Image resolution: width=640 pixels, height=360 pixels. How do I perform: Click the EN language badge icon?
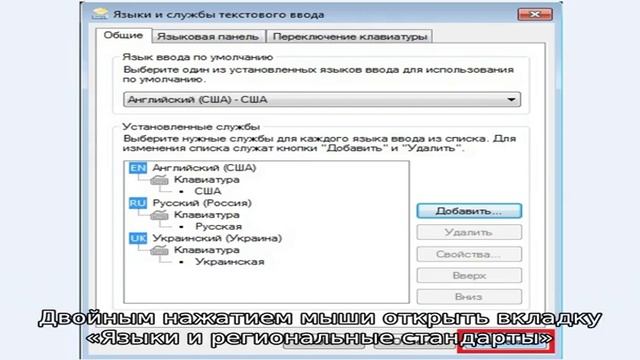(x=138, y=168)
